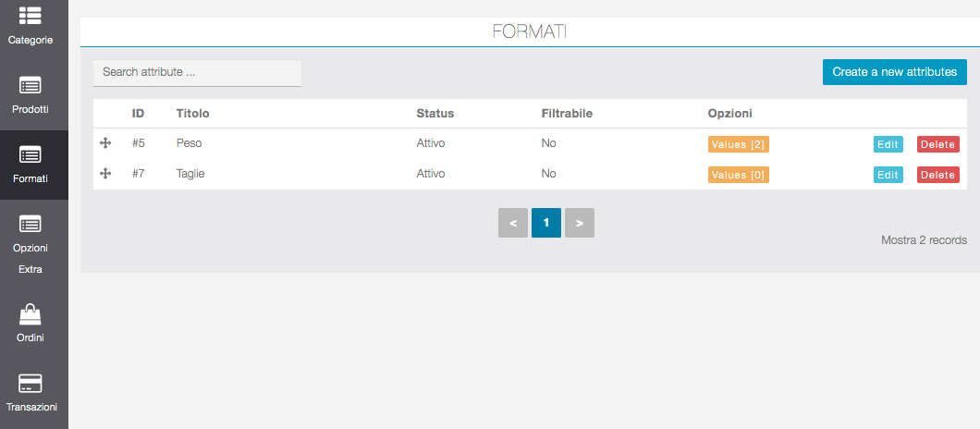Select page 1 in pagination
980x429 pixels.
[x=545, y=223]
